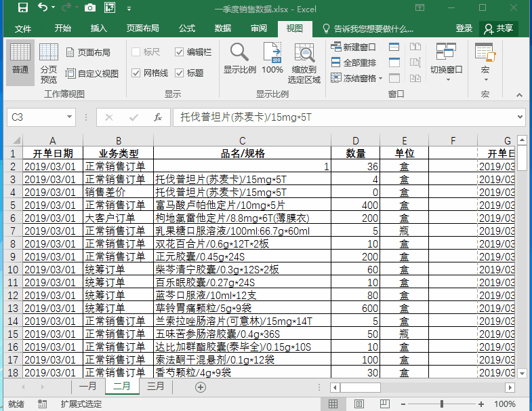Uncheck the Formula Bar (编辑栏) checkbox
Viewport: 532px width, 411px height.
coord(179,52)
